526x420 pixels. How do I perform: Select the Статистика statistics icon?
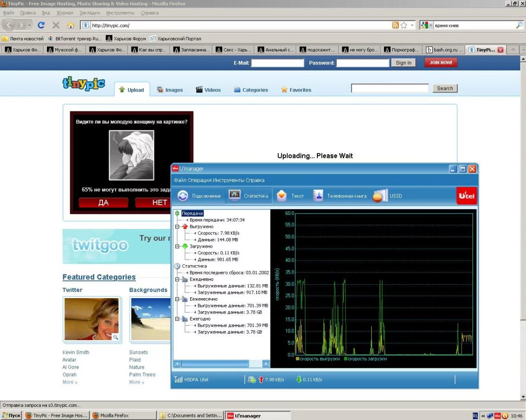(x=235, y=196)
